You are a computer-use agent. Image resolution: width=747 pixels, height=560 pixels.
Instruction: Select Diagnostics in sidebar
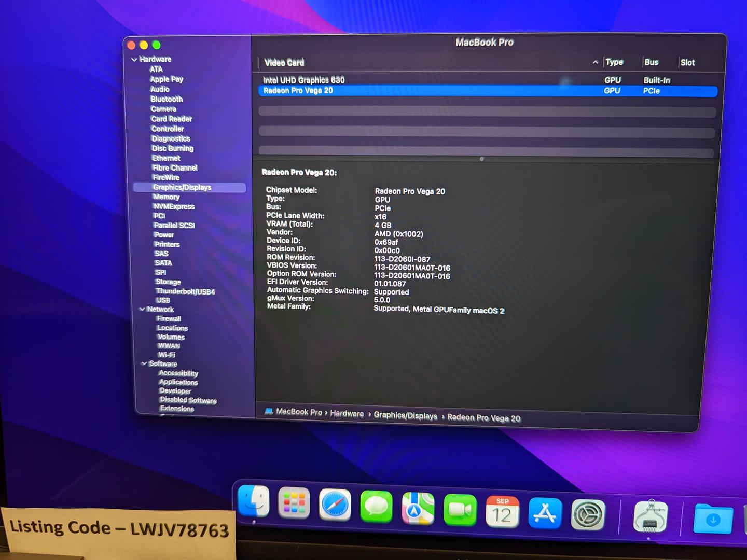click(171, 138)
